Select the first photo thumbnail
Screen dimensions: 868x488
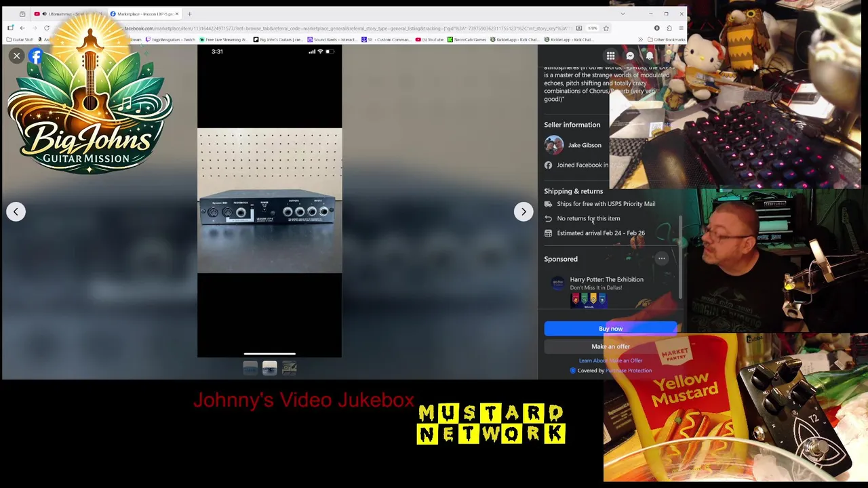(x=250, y=367)
